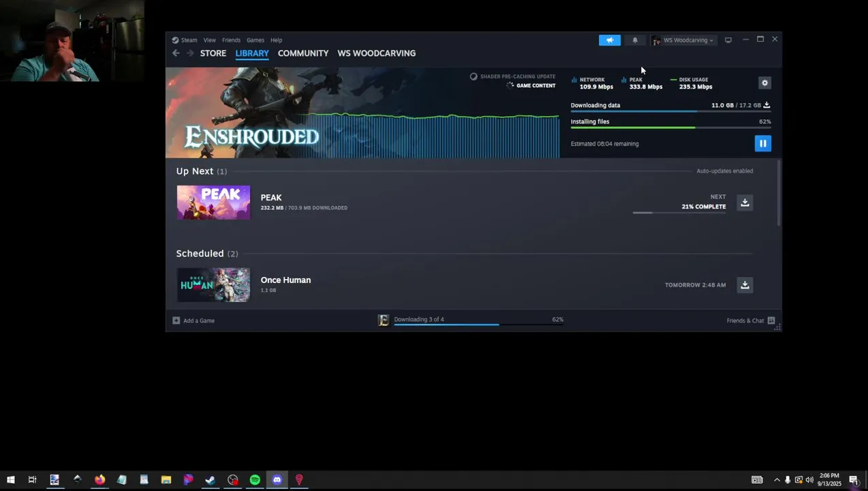This screenshot has height=491, width=868.
Task: Click TOMORROW 2:48 AM schedule text
Action: [x=695, y=285]
